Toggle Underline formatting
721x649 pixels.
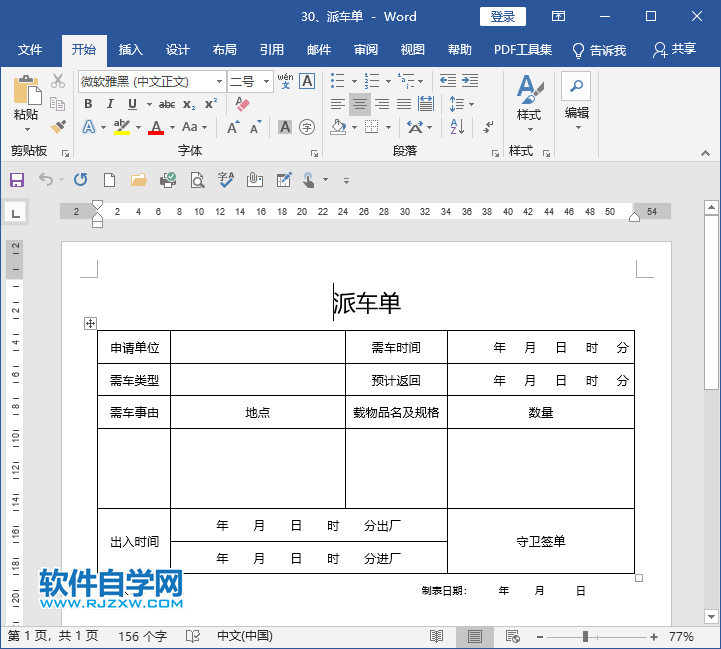click(x=132, y=104)
